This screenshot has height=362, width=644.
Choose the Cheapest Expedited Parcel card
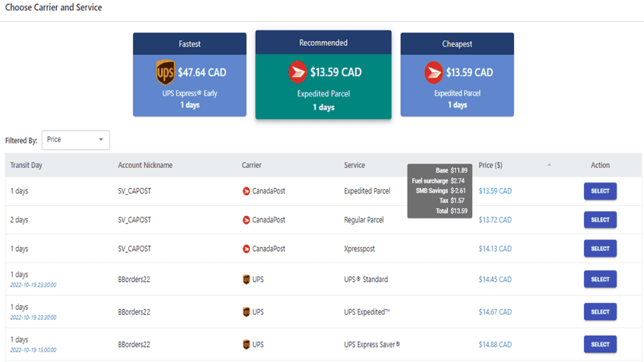(x=457, y=75)
